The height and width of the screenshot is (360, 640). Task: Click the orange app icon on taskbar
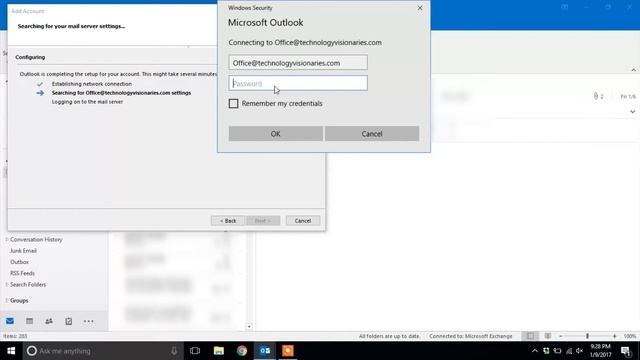click(x=288, y=351)
